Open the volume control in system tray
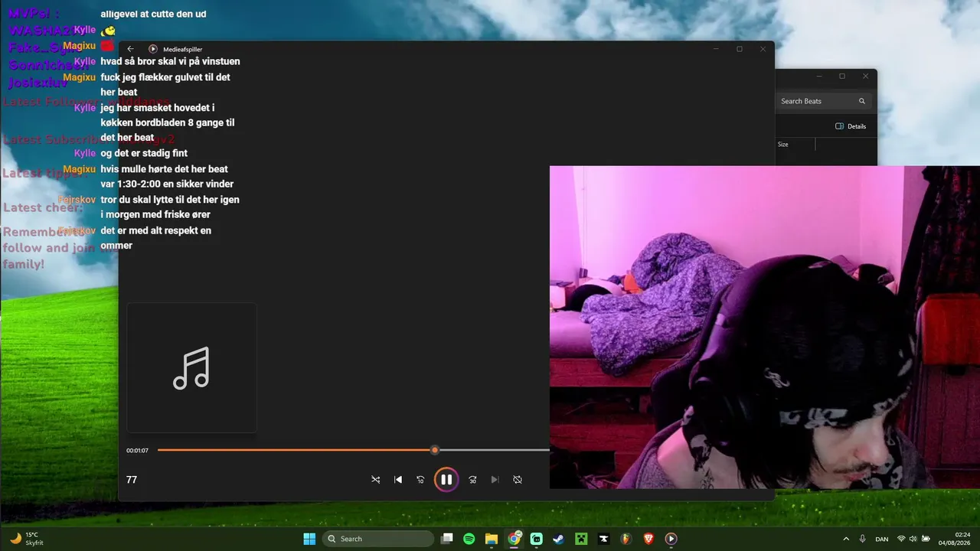 (913, 539)
